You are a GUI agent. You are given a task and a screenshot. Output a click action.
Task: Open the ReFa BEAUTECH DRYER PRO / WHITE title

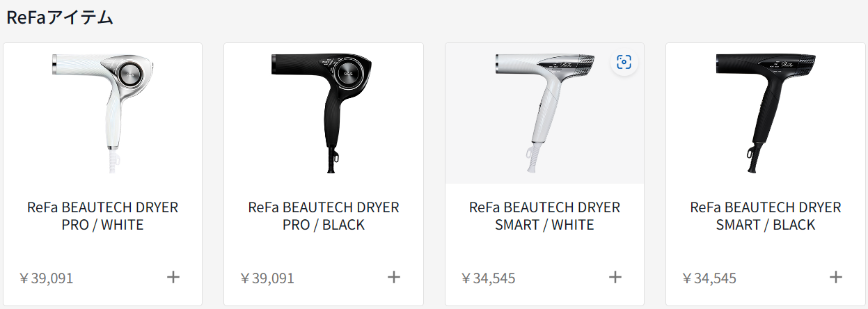pos(103,216)
